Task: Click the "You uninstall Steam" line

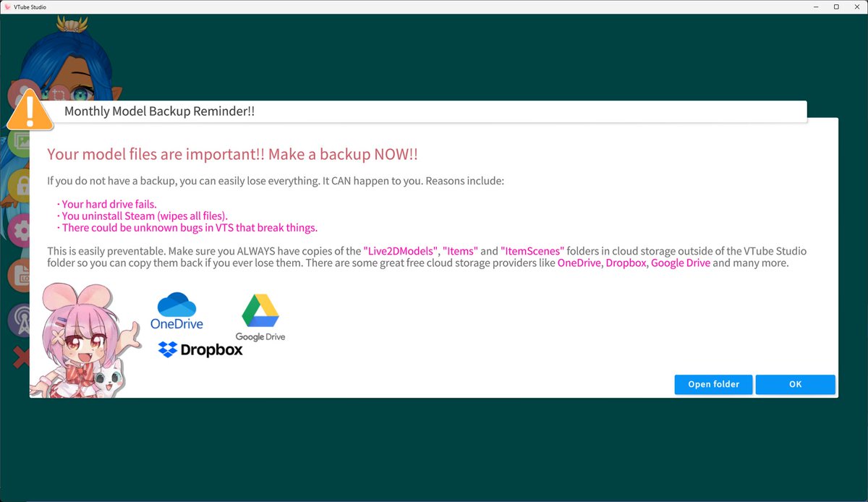Action: coord(142,216)
